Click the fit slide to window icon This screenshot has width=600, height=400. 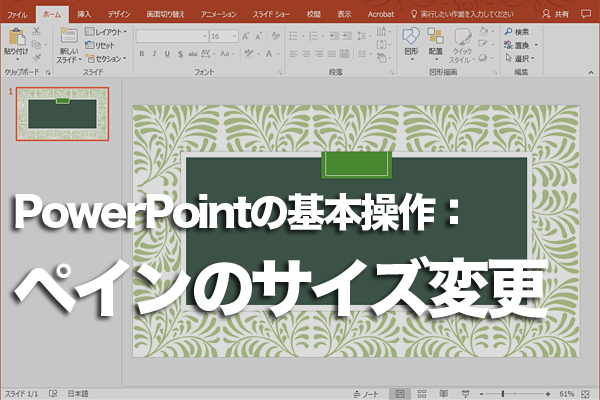click(585, 394)
